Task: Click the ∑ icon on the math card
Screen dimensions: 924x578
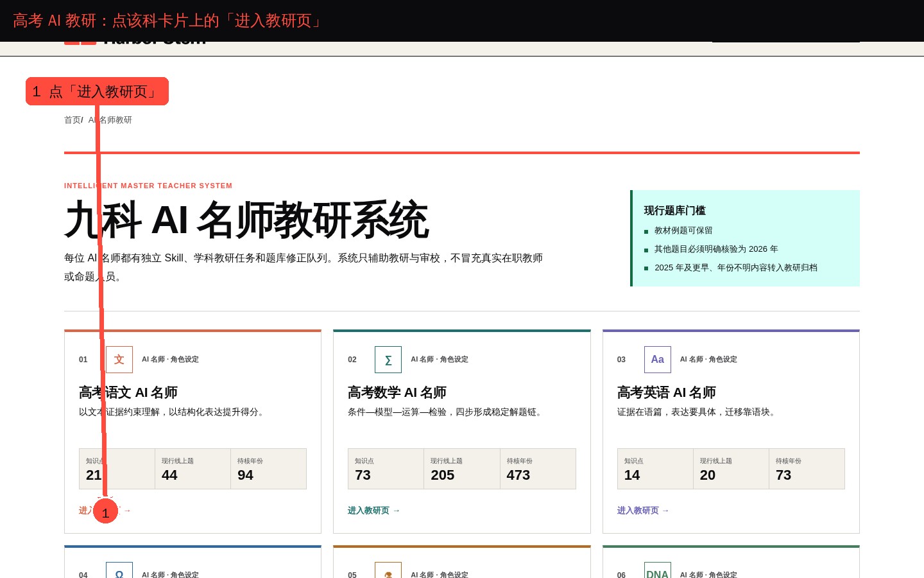Action: pos(388,360)
